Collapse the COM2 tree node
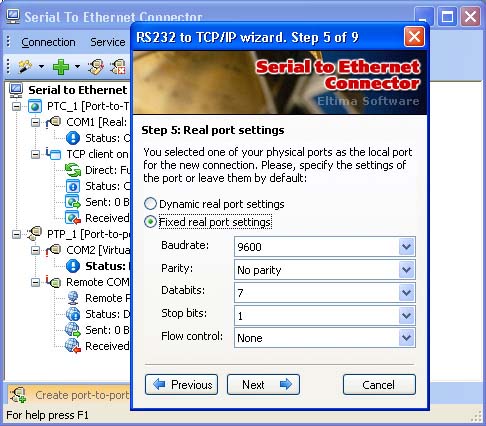The width and height of the screenshot is (486, 426). [x=35, y=250]
